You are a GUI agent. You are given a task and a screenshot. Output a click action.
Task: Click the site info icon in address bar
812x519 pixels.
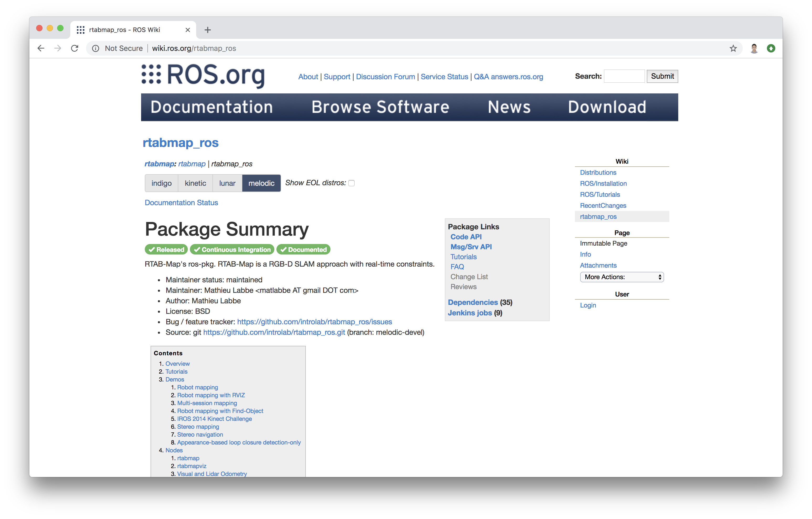(96, 48)
